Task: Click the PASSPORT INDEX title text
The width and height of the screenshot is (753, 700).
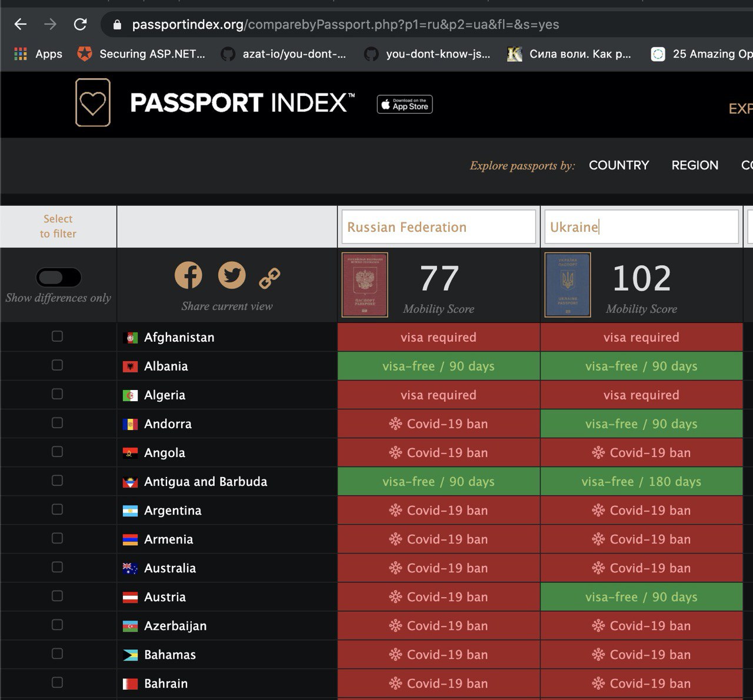Action: (x=242, y=103)
